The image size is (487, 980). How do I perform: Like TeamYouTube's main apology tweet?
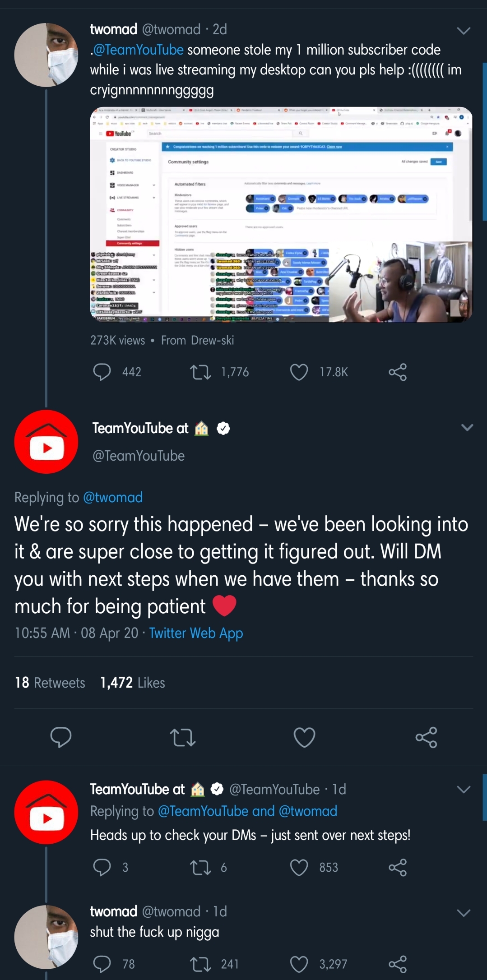(305, 737)
